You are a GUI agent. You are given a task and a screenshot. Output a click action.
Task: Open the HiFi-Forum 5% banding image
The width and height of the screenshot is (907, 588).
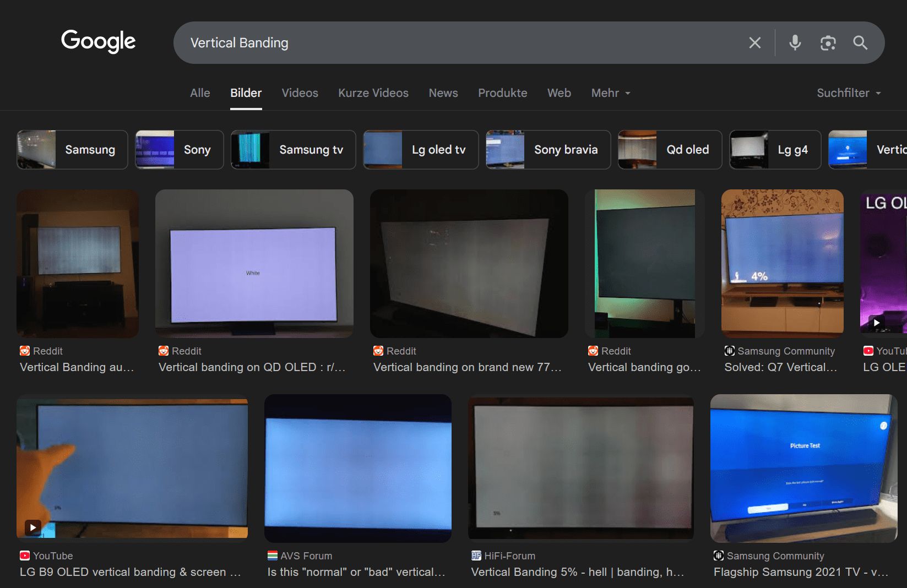click(x=581, y=469)
